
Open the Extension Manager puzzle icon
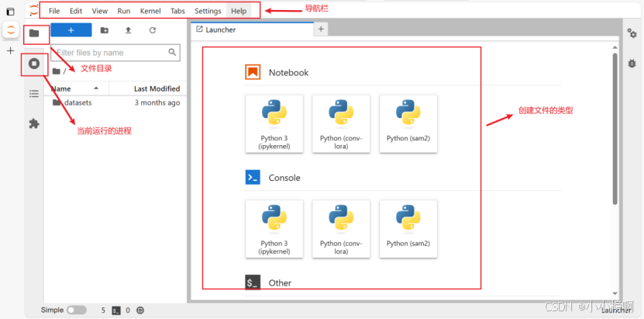(34, 123)
